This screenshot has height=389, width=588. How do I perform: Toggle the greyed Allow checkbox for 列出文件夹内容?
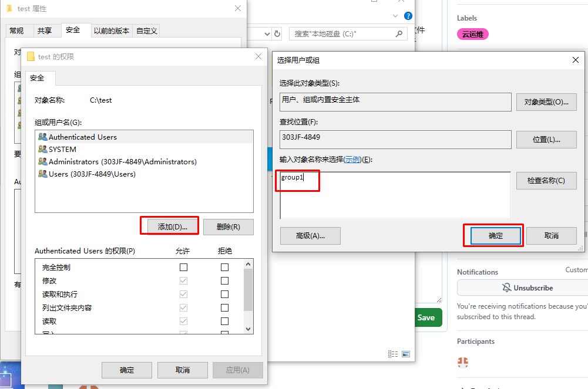pos(183,307)
